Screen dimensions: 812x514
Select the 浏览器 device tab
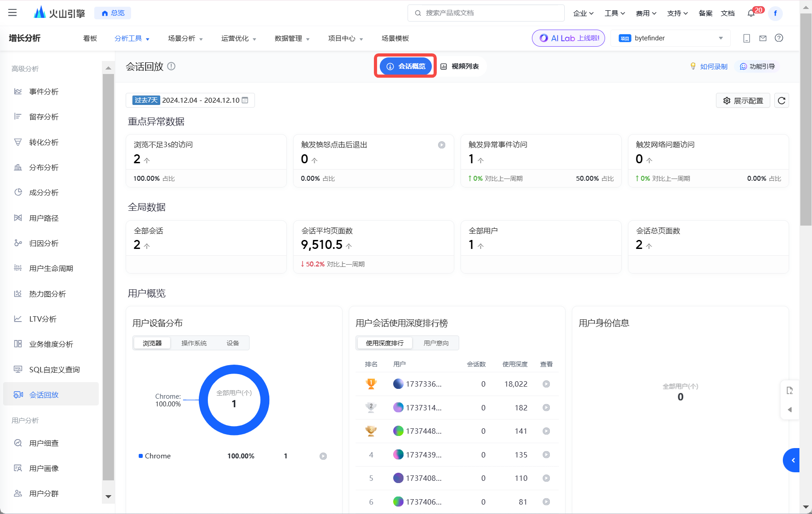(152, 343)
